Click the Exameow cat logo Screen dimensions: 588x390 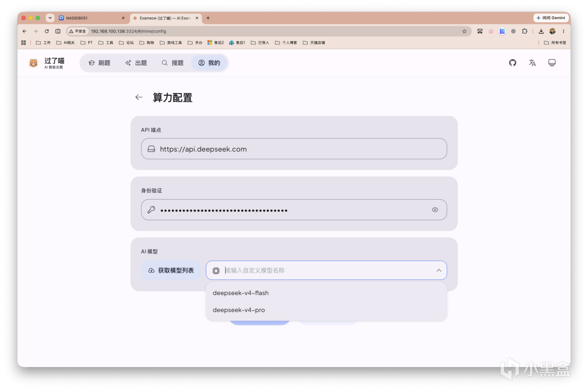pyautogui.click(x=34, y=63)
